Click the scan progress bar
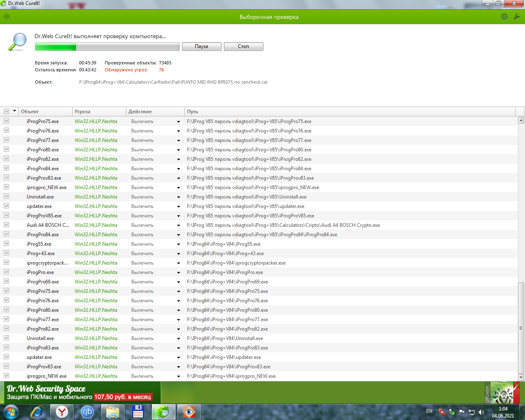The height and width of the screenshot is (420, 525). (107, 47)
